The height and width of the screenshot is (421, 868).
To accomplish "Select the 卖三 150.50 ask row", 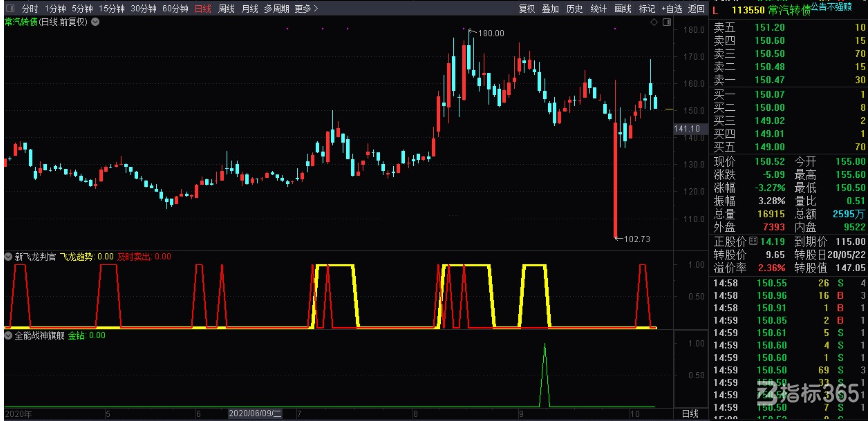I will [789, 54].
